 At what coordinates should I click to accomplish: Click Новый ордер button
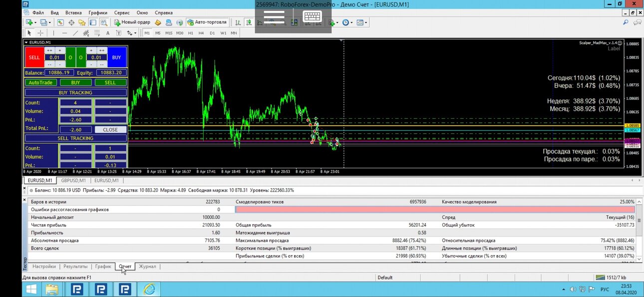(132, 22)
